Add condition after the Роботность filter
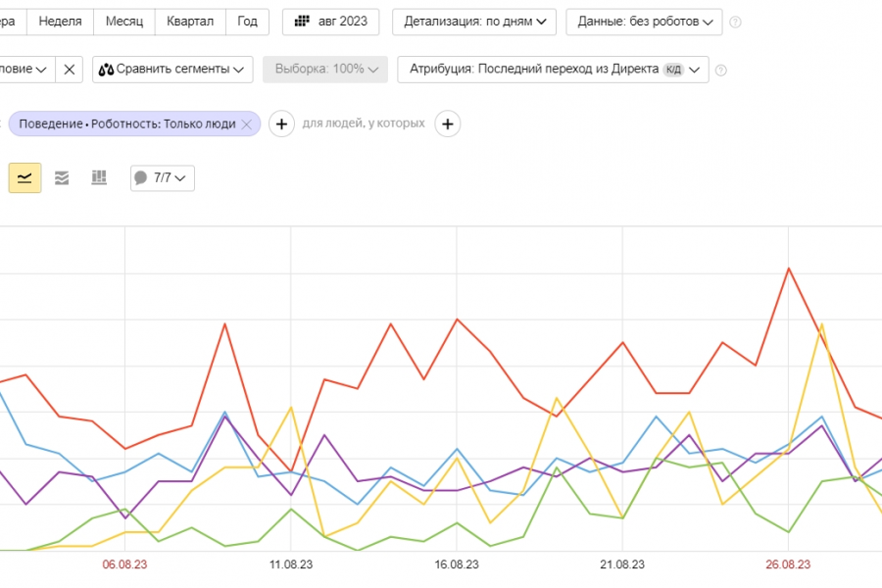The height and width of the screenshot is (588, 882). pyautogui.click(x=281, y=124)
